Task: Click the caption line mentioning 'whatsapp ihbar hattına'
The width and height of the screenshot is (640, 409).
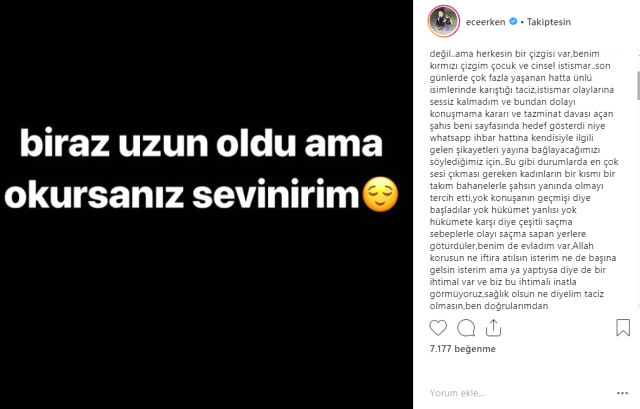Action: pos(511,138)
